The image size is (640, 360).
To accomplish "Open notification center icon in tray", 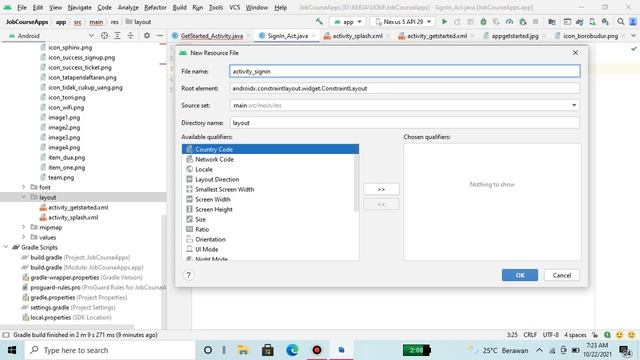I will [624, 351].
